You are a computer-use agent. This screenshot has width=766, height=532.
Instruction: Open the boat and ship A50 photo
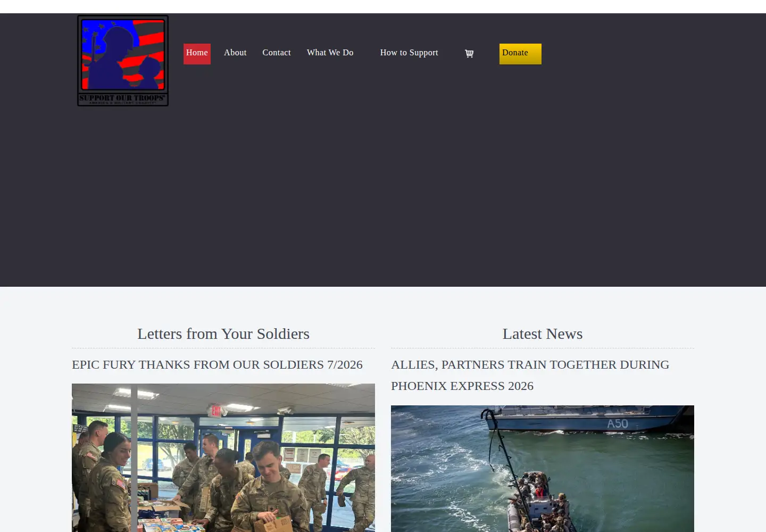(543, 469)
